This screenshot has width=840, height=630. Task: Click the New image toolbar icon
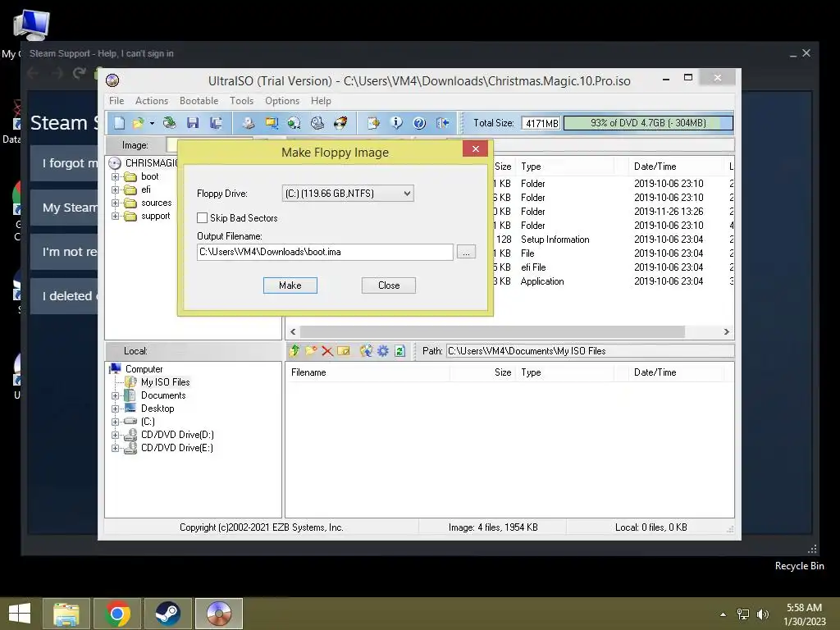[119, 123]
